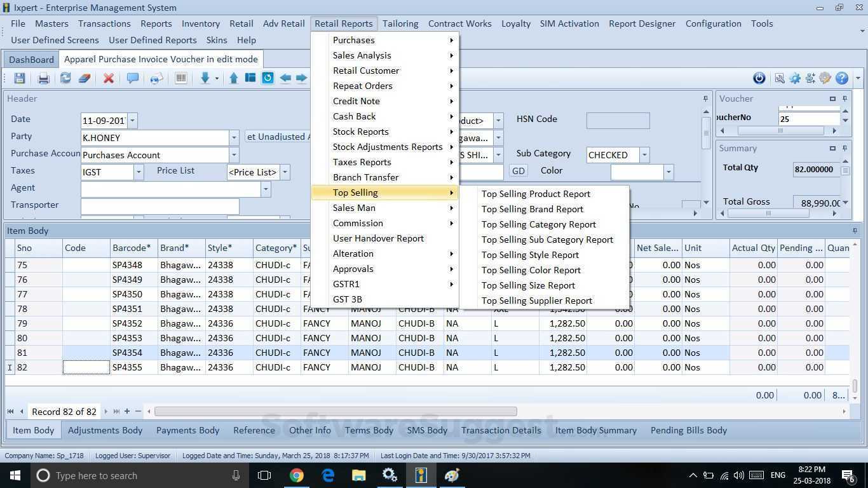The image size is (868, 488).
Task: Open the Price List dropdown
Action: tap(284, 172)
